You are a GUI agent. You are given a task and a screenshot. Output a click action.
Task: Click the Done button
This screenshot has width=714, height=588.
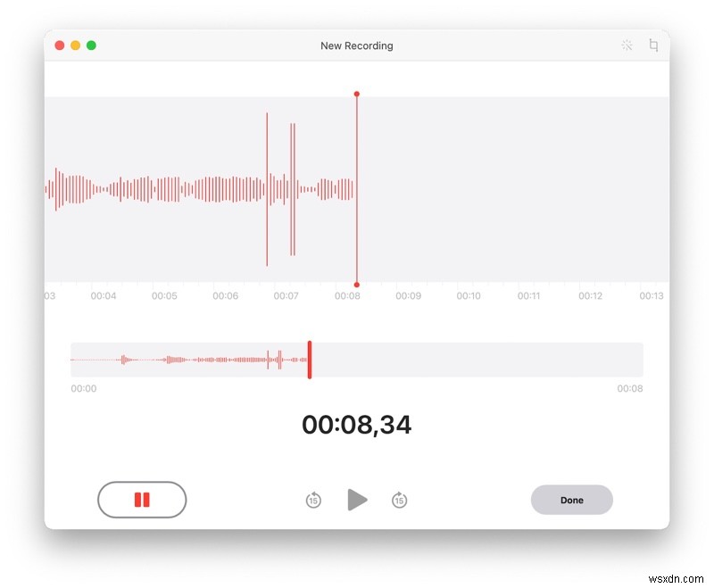pyautogui.click(x=571, y=500)
